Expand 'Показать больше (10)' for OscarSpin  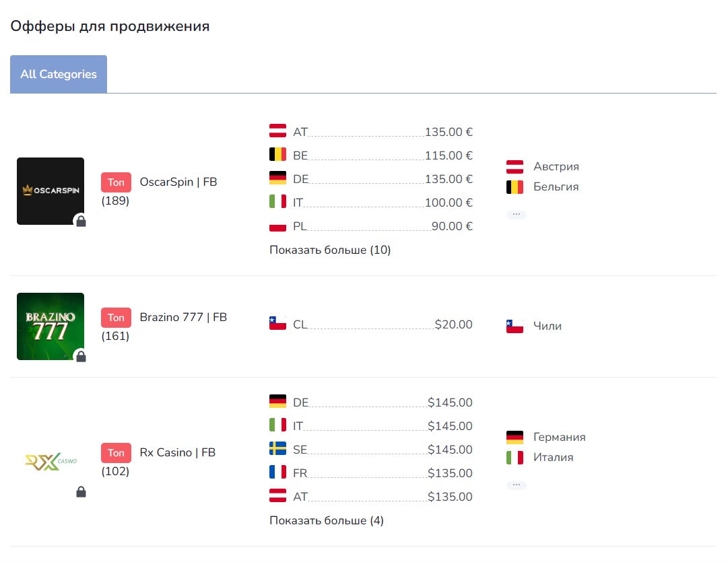(x=329, y=250)
